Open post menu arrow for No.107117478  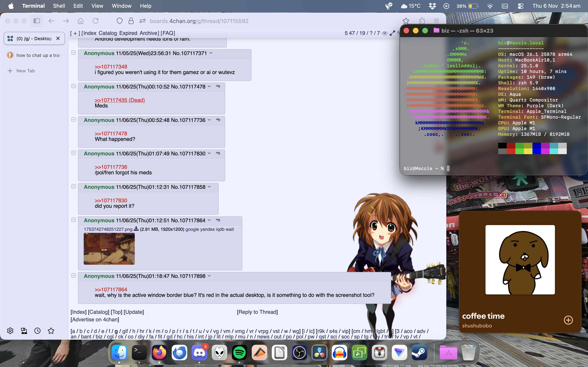[x=209, y=87]
